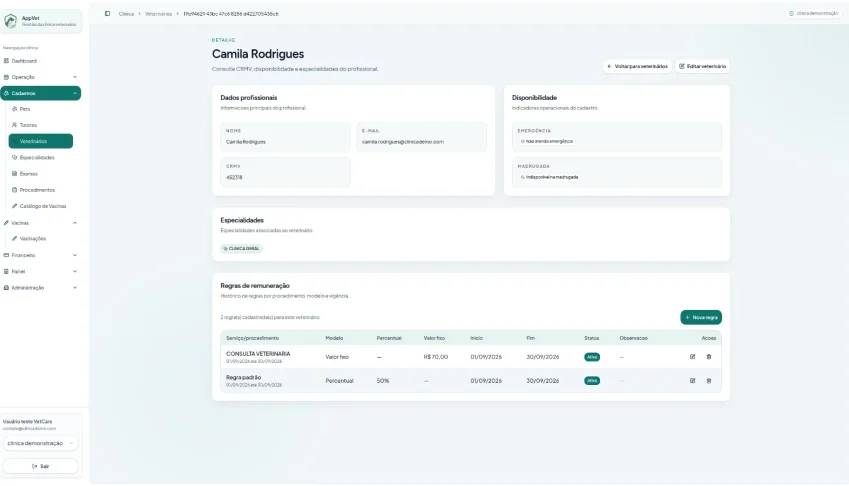The height and width of the screenshot is (486, 849).
Task: Click the Financeiro card icon
Action: click(6, 255)
